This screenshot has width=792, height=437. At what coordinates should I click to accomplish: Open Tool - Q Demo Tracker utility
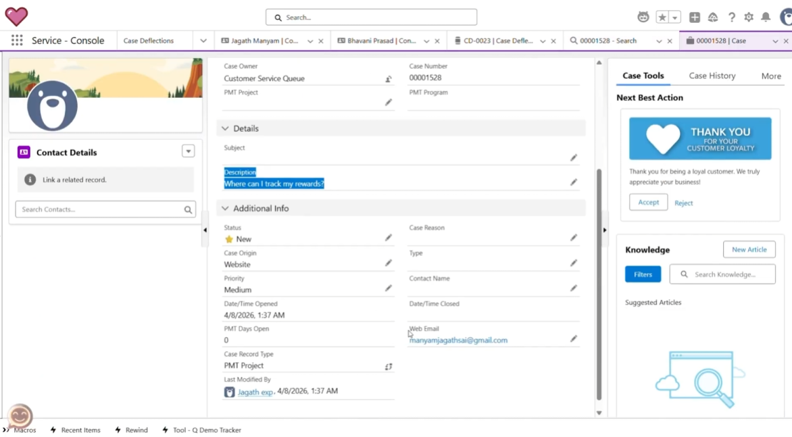click(202, 430)
